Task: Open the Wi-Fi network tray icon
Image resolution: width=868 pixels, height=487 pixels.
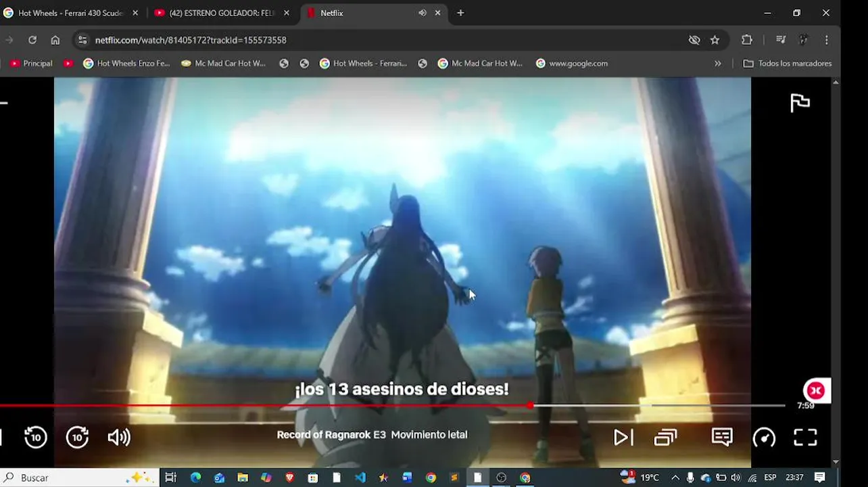Action: point(752,478)
